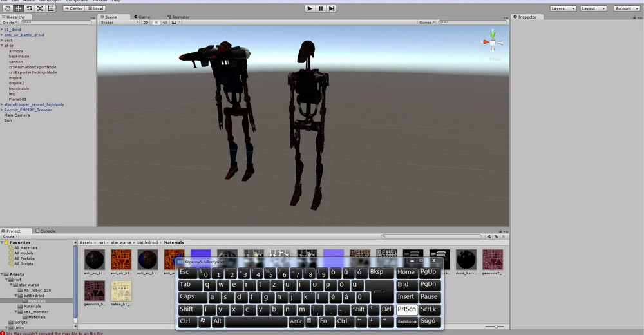Collapse the at-te hierarchy item
This screenshot has width=644, height=335.
(2, 46)
